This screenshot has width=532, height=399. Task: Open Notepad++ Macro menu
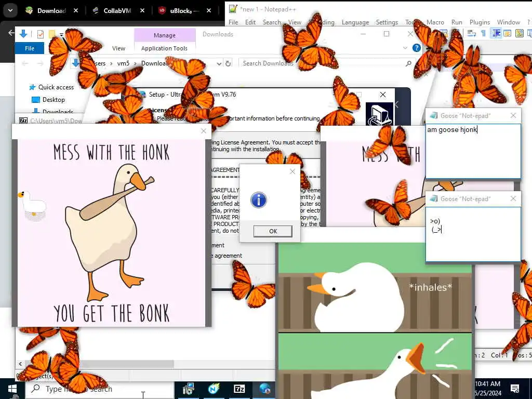pyautogui.click(x=435, y=22)
